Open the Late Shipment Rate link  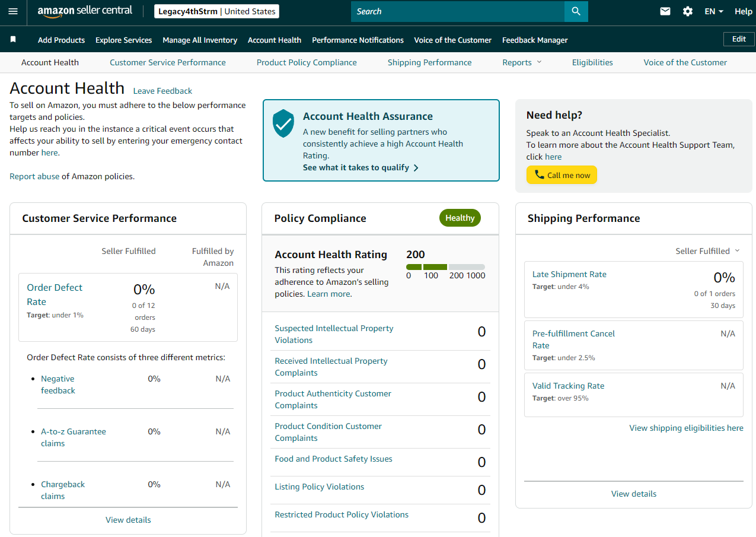(569, 274)
